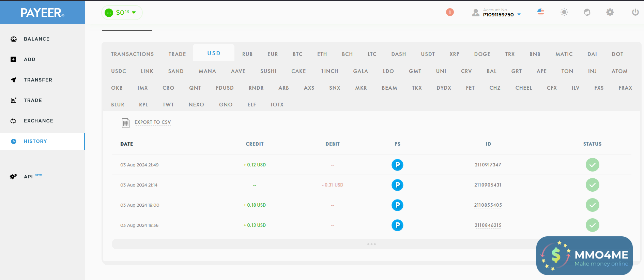Select the BLUR tab
644x280 pixels.
[x=118, y=105]
